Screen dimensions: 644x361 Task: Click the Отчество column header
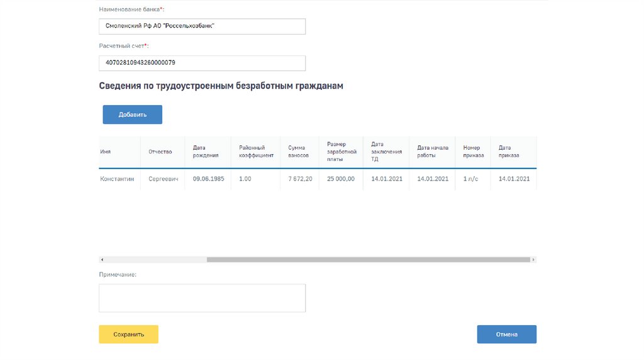coord(160,152)
